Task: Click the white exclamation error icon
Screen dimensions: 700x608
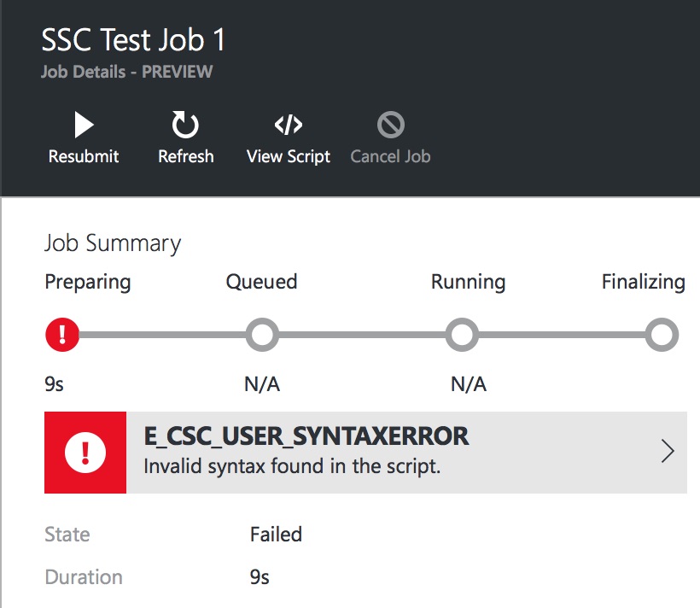Action: point(85,452)
